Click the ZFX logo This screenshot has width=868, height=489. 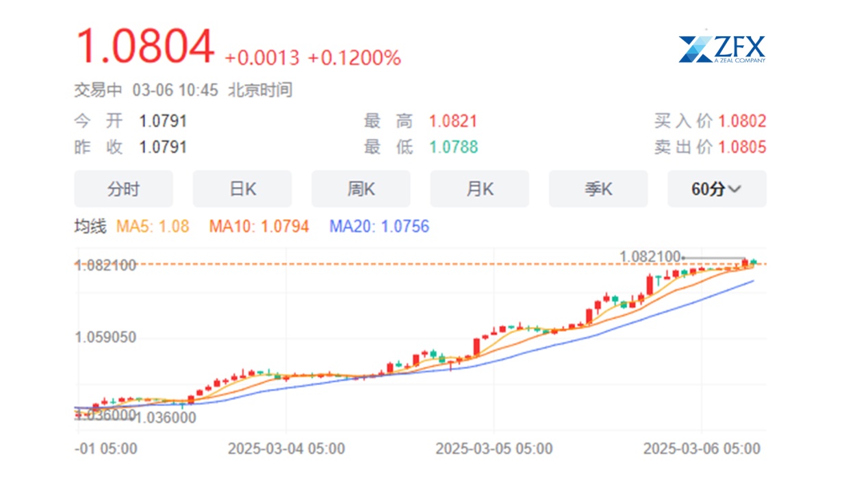[722, 48]
